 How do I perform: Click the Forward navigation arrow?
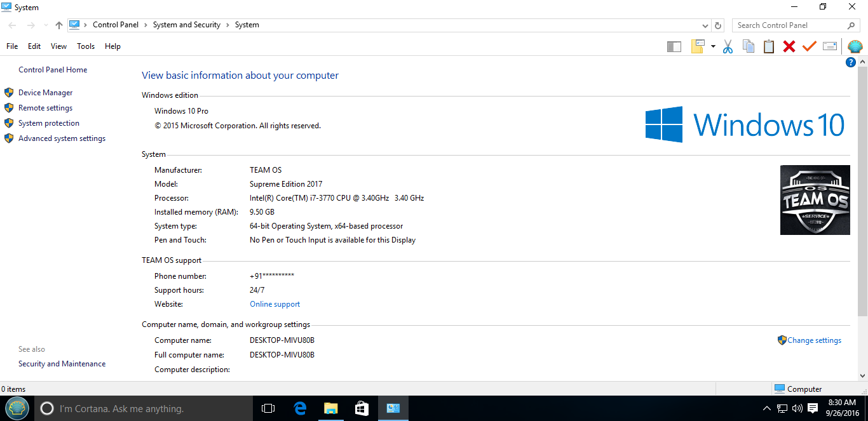pos(31,25)
